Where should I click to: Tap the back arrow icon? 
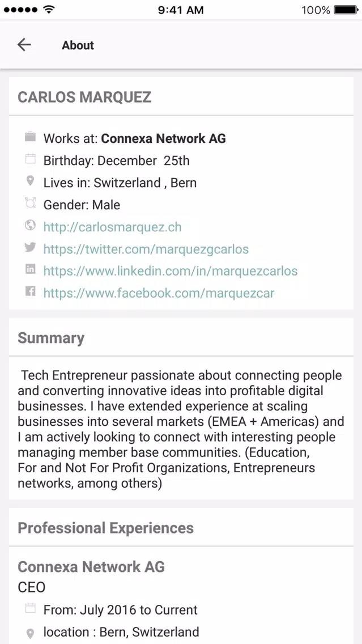click(x=24, y=45)
